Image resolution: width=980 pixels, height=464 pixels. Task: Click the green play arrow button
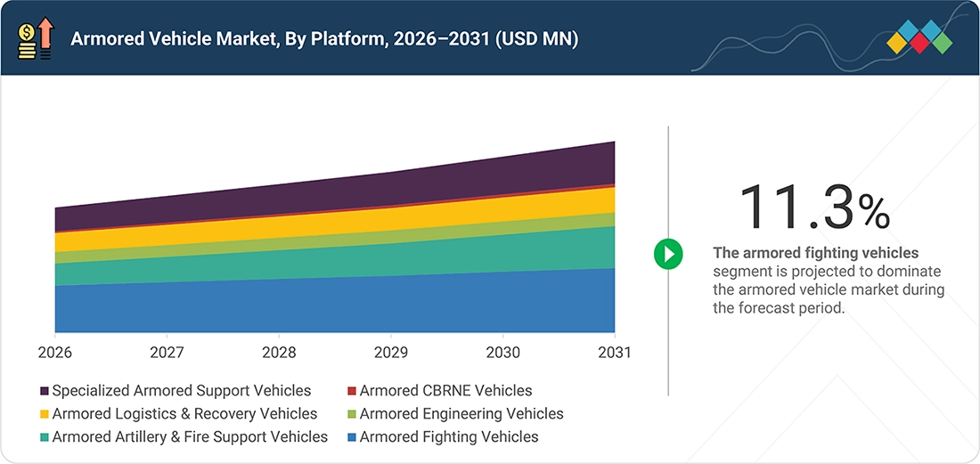668,254
